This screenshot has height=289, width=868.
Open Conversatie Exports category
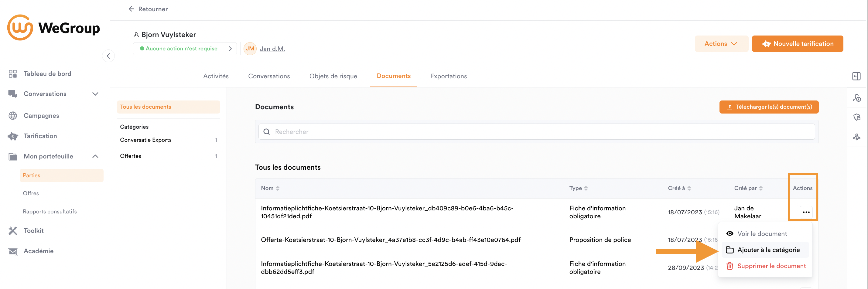point(169,140)
